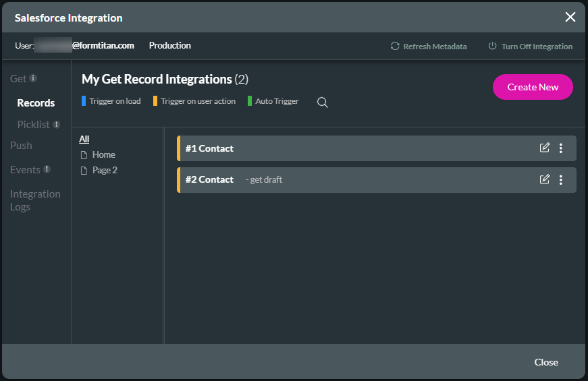Click the Home page file icon
588x381 pixels.
click(84, 155)
